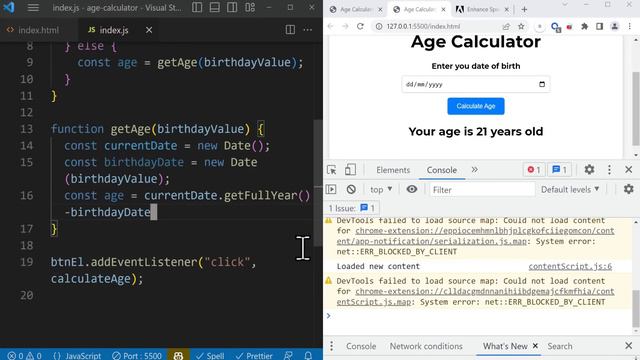The width and height of the screenshot is (640, 360).
Task: Clear the console
Action: click(x=351, y=189)
